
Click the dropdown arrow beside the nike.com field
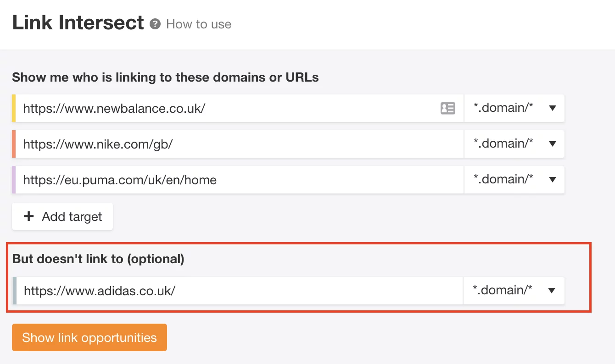click(x=552, y=144)
